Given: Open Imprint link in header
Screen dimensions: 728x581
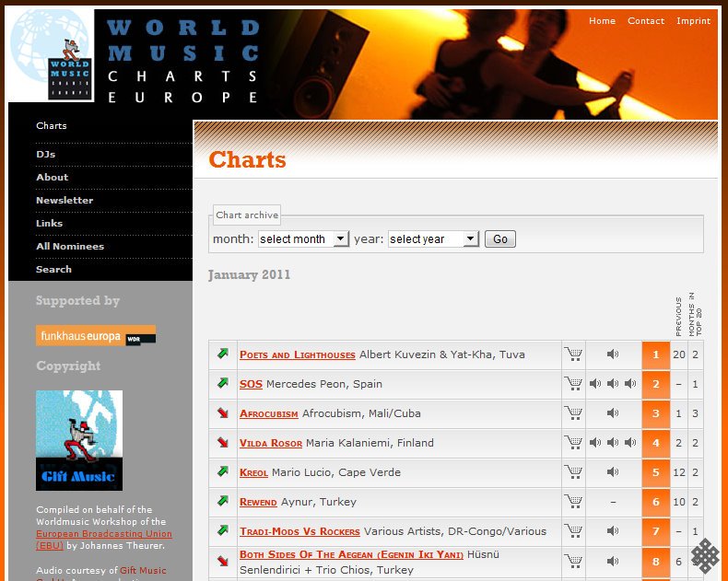Looking at the screenshot, I should (693, 21).
